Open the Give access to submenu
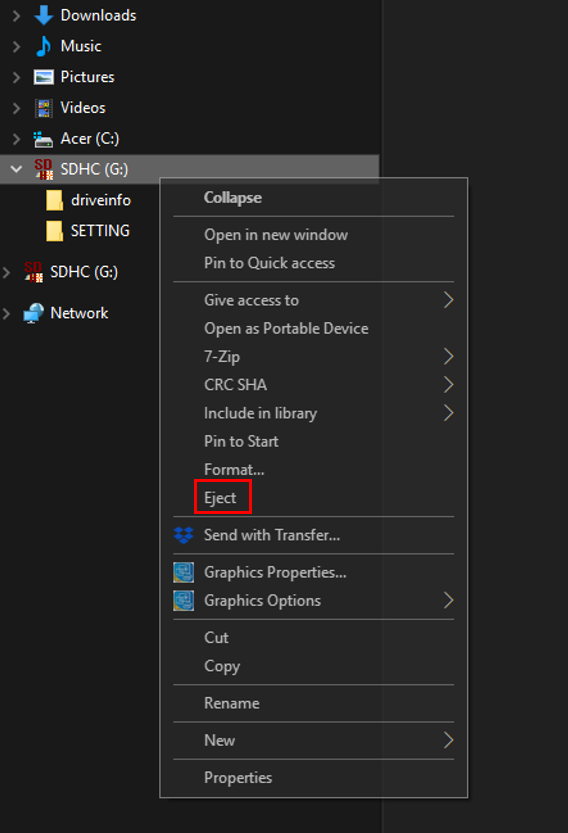Image resolution: width=568 pixels, height=833 pixels. (x=313, y=300)
